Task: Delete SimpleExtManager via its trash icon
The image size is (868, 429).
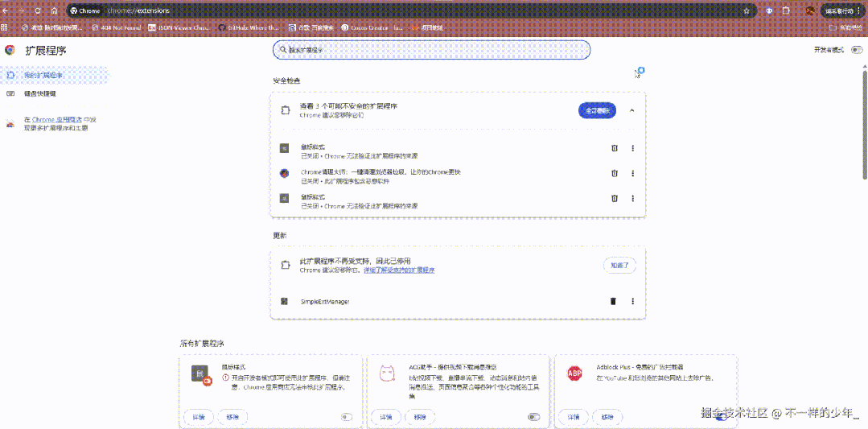Action: [613, 301]
